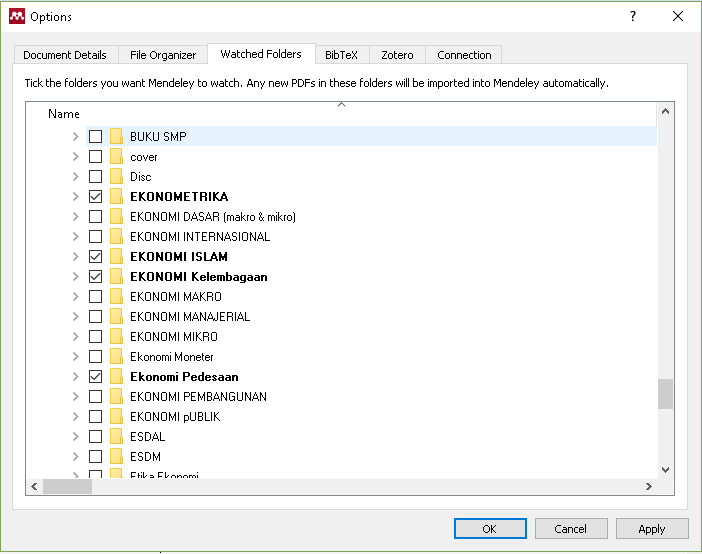Image resolution: width=702 pixels, height=554 pixels.
Task: Click the ESDAL folder icon
Action: 116,437
